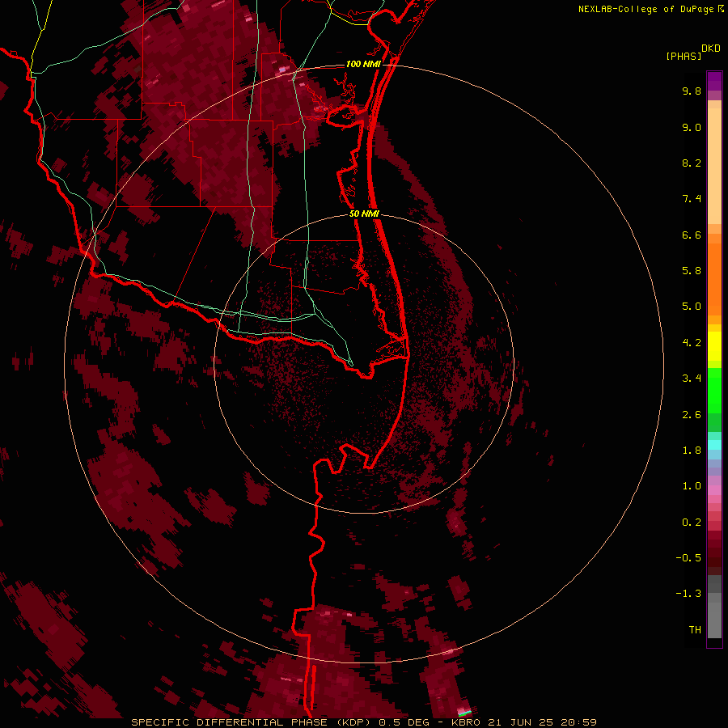
Task: Click the 3.4 value on color scale
Action: [x=692, y=379]
